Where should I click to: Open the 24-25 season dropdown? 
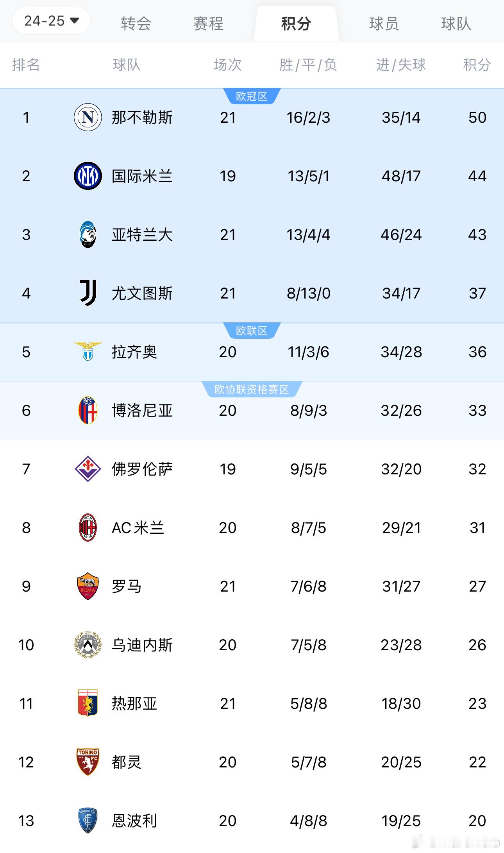click(51, 21)
